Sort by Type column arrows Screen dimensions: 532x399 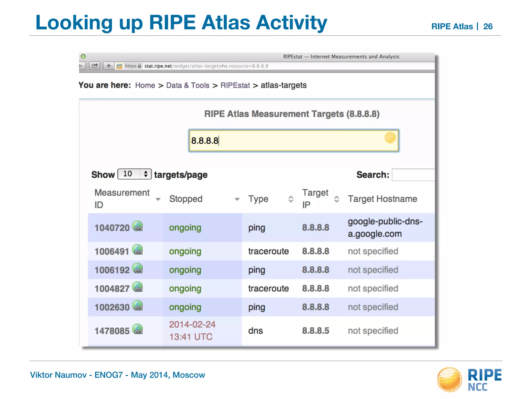point(291,199)
